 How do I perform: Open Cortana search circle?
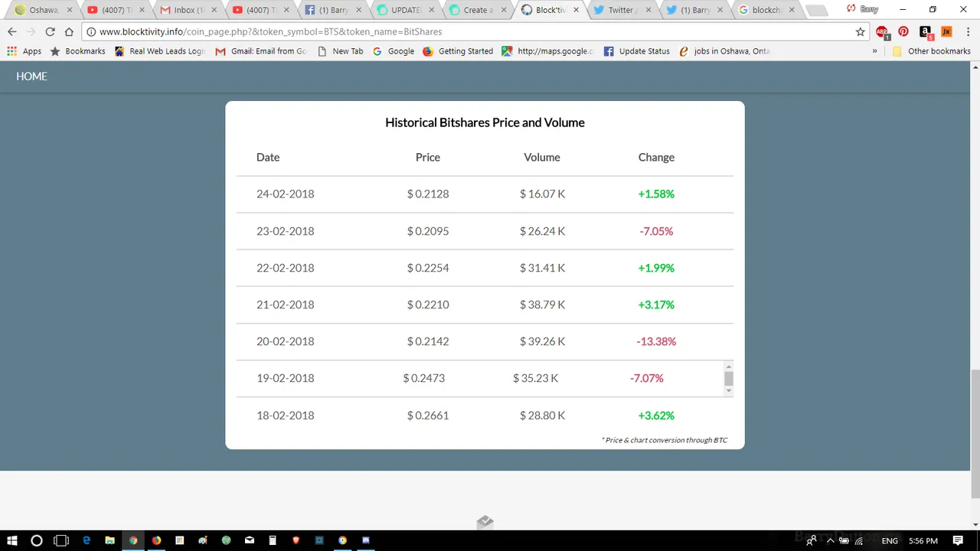pos(36,540)
